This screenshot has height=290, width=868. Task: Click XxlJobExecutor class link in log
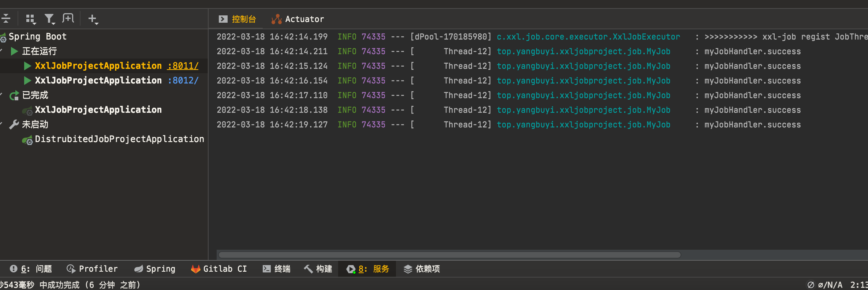pos(588,37)
